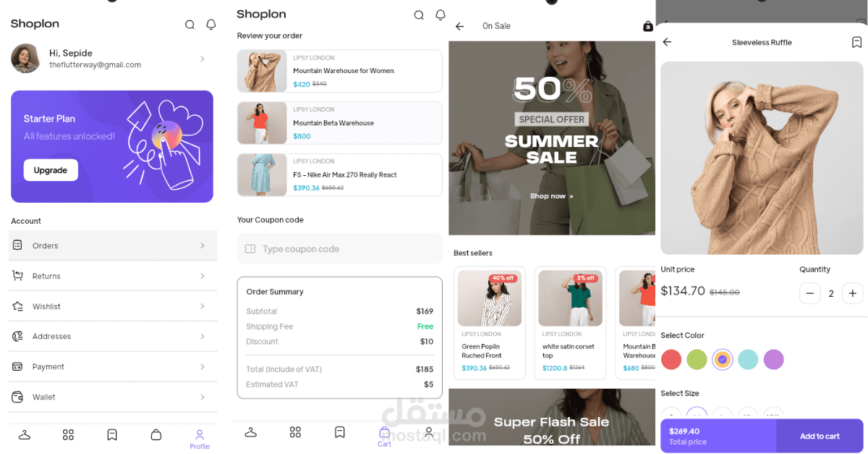
Task: Select the light blue color swatch
Action: point(748,359)
